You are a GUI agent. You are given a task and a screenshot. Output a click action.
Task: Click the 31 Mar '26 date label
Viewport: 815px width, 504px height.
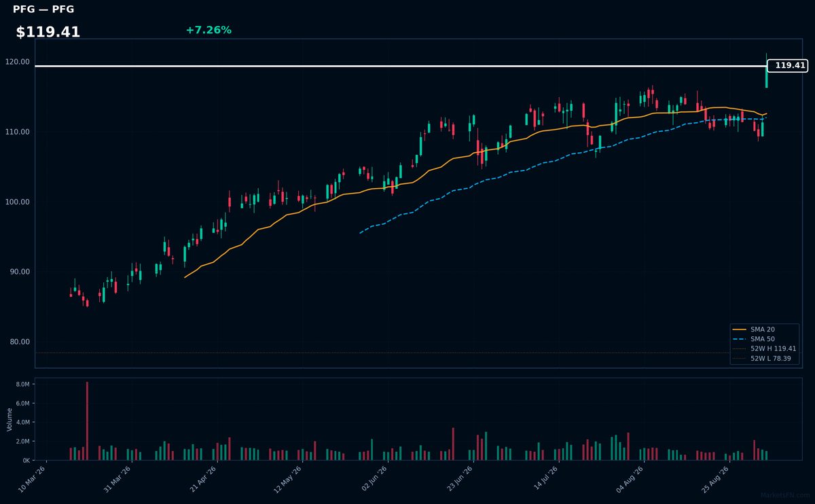(x=117, y=479)
